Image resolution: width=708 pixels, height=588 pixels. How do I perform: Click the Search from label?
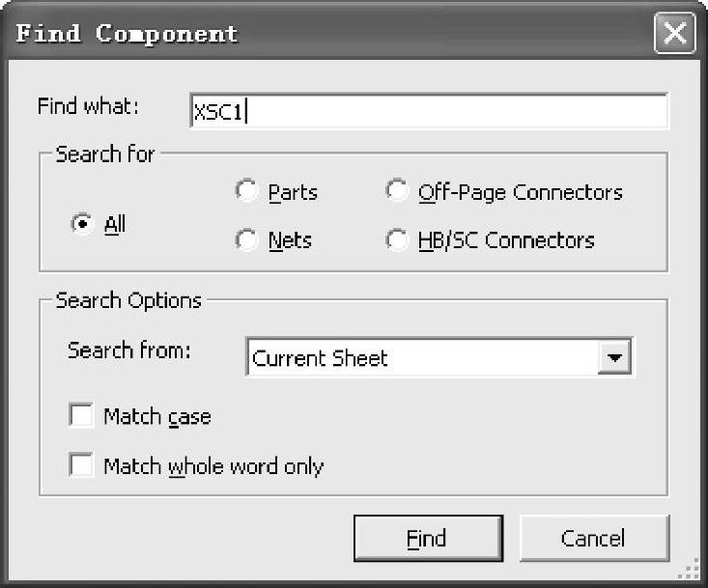coord(128,350)
